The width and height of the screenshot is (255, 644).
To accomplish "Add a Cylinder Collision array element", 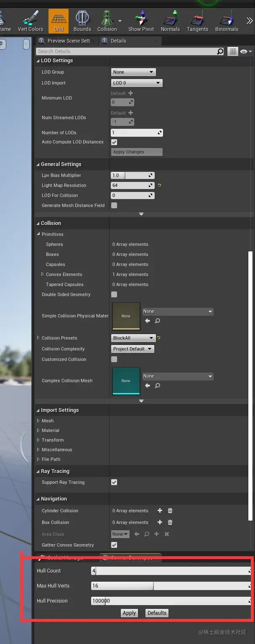I will coord(160,511).
